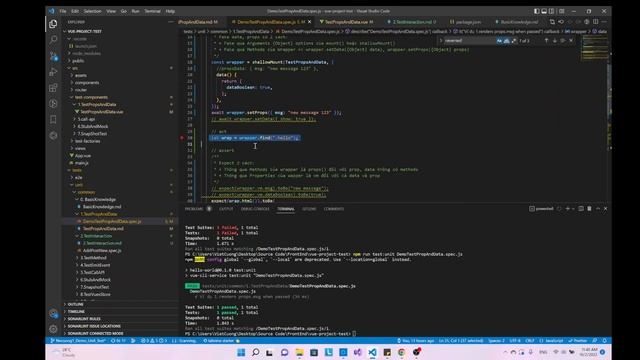Viewport: 640px width, 360px height.
Task: Switch to package.json tab
Action: pos(465,22)
